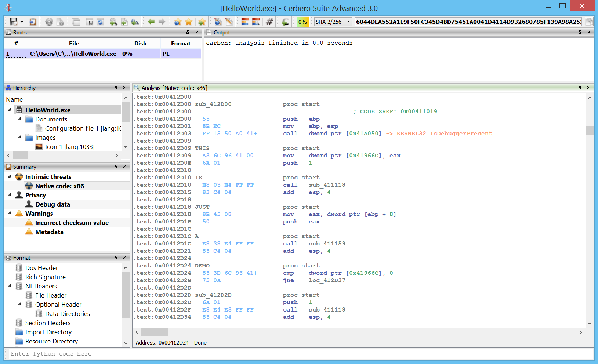Open Resource Directory in Format panel
The height and width of the screenshot is (364, 598).
point(51,341)
